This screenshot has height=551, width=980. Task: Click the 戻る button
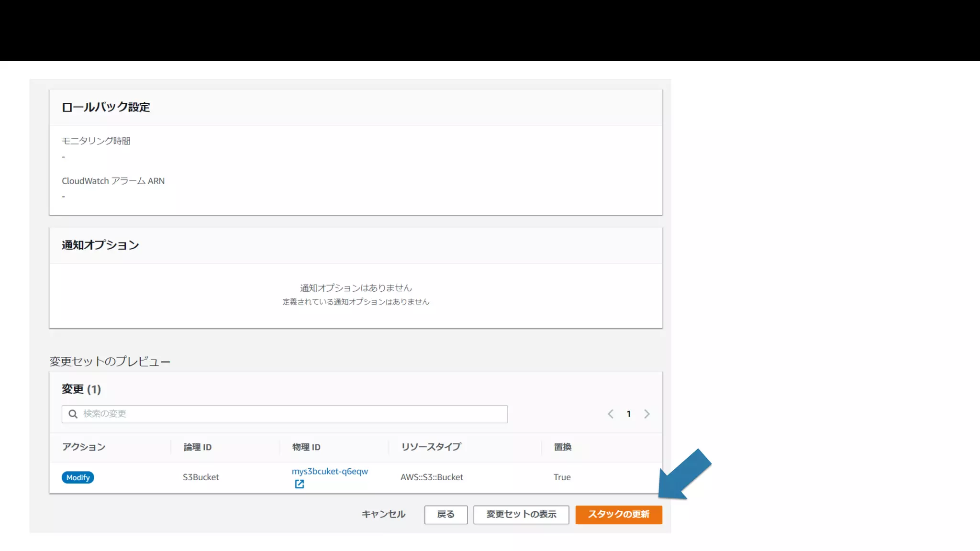(445, 514)
